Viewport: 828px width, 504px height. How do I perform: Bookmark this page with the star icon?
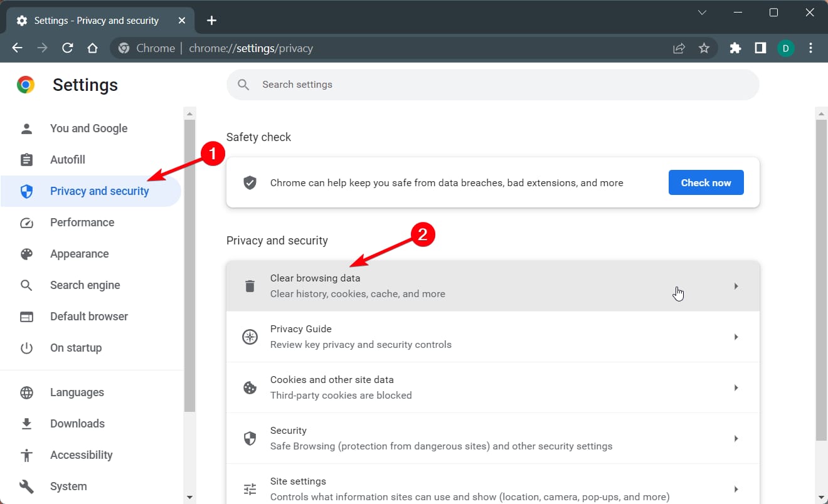704,48
